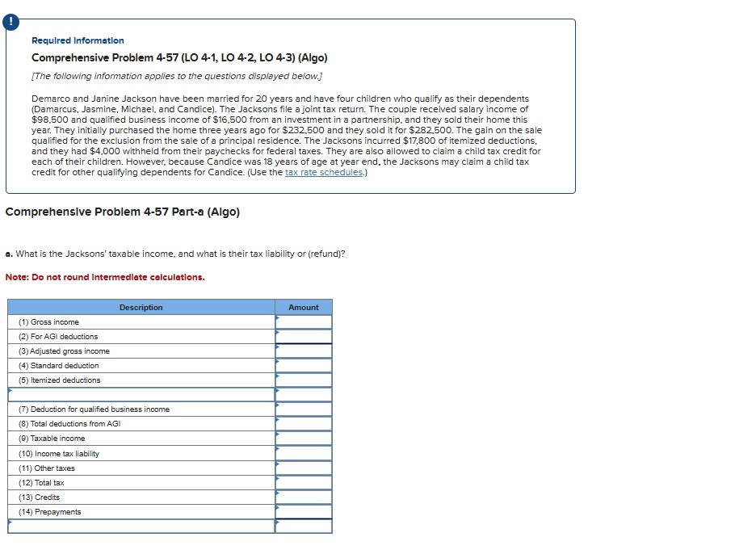
Task: Click the Itemized deductions amount cell
Action: click(305, 380)
